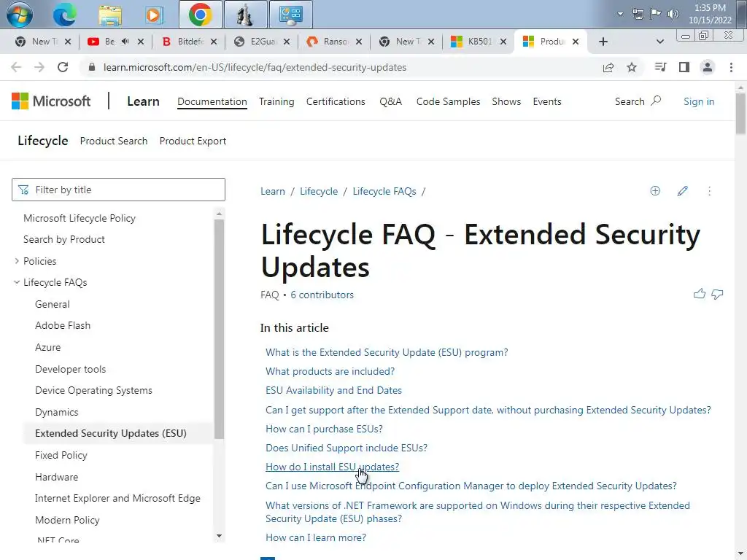Click the thumbs up feedback icon
This screenshot has height=560, width=747.
click(x=699, y=294)
